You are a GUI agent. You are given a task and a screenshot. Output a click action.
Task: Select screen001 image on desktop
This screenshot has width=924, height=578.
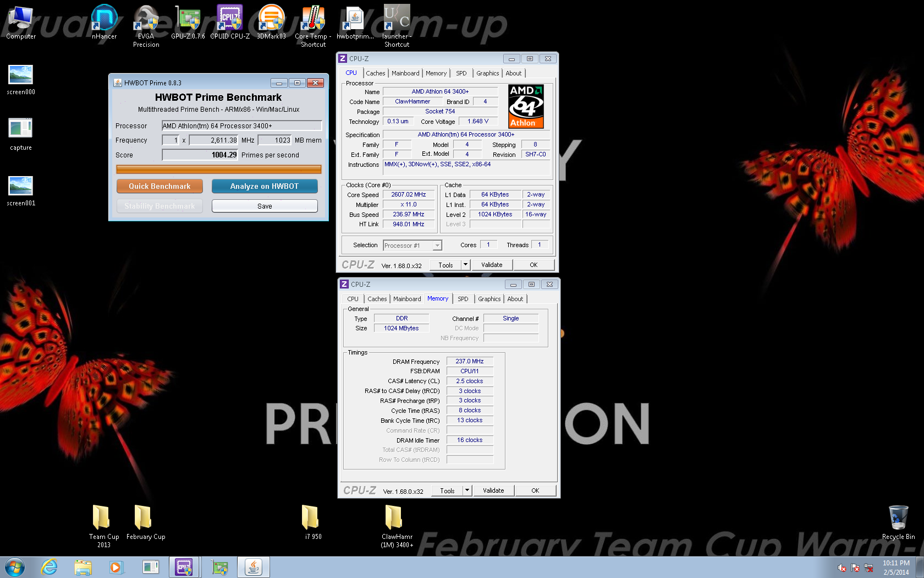click(21, 190)
